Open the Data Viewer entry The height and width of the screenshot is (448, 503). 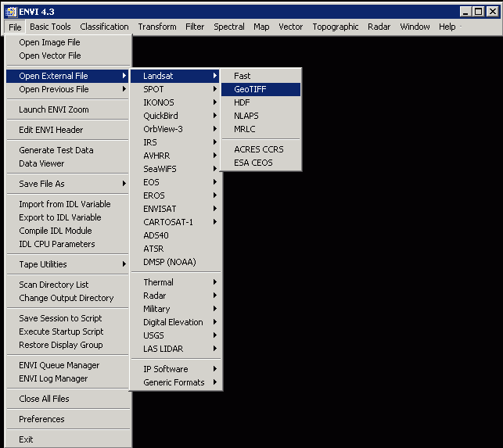68,163
